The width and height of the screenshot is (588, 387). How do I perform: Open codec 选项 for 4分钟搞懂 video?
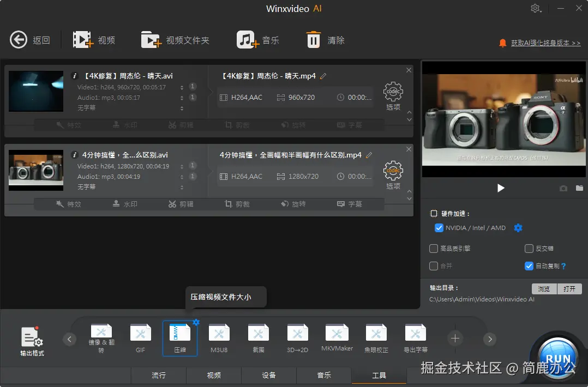coord(393,175)
